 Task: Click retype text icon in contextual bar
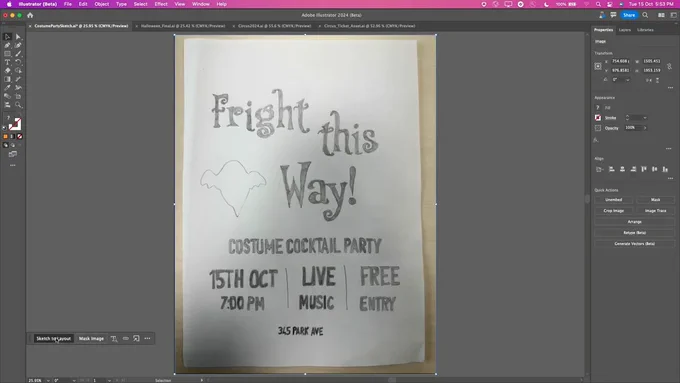tap(114, 339)
